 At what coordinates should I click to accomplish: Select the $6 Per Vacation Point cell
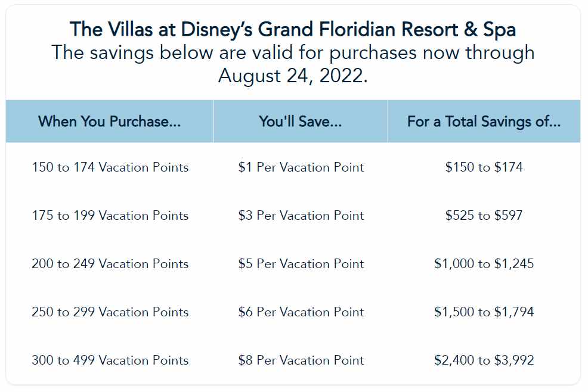pos(301,312)
